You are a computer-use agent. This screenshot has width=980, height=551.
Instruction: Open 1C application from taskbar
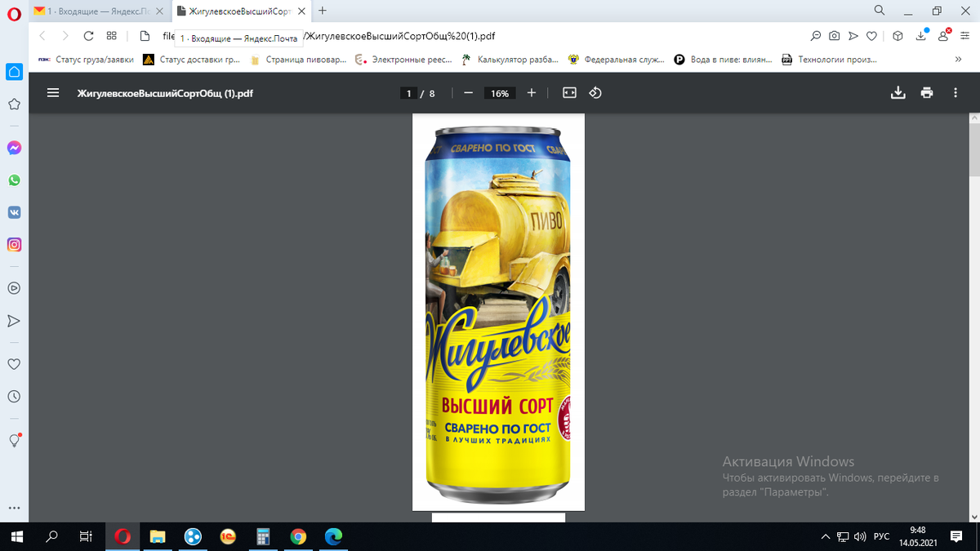tap(228, 536)
